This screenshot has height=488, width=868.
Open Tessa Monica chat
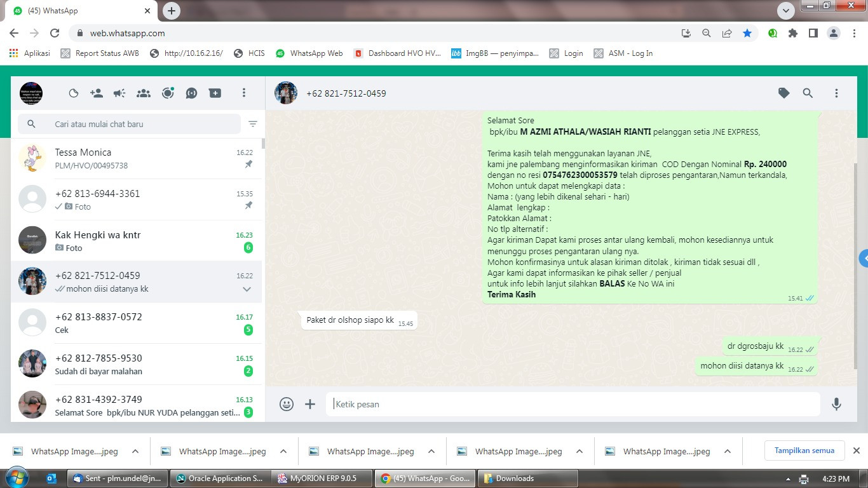pos(136,158)
